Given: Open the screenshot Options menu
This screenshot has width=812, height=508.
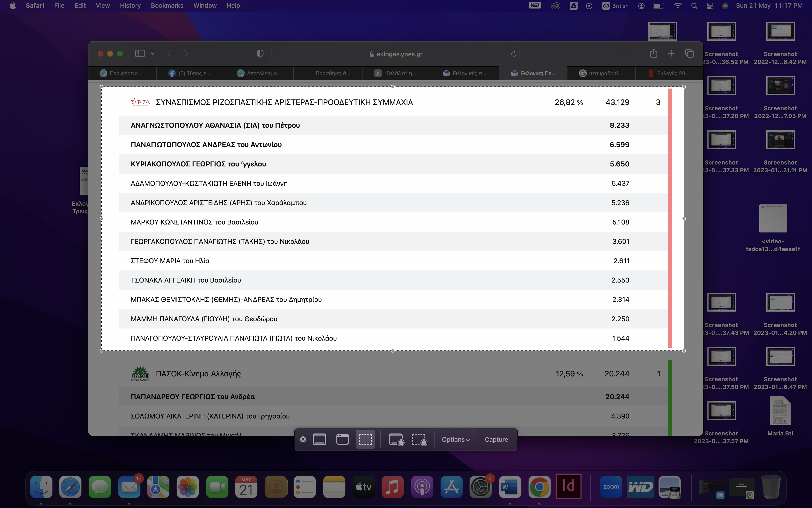Looking at the screenshot, I should click(455, 440).
